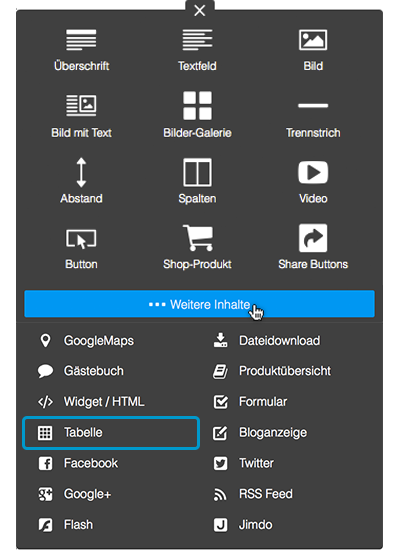Click the Spalten caption text
The width and height of the screenshot is (400, 550).
[197, 199]
